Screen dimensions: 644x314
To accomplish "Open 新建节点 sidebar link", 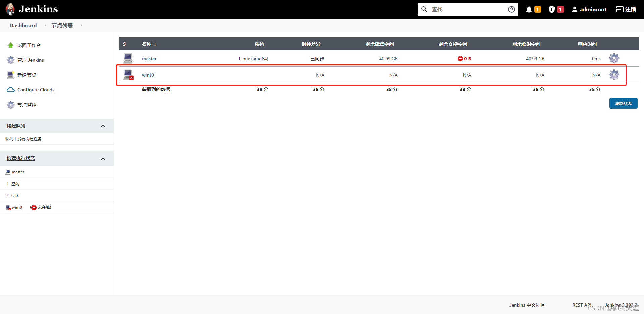I will point(27,75).
